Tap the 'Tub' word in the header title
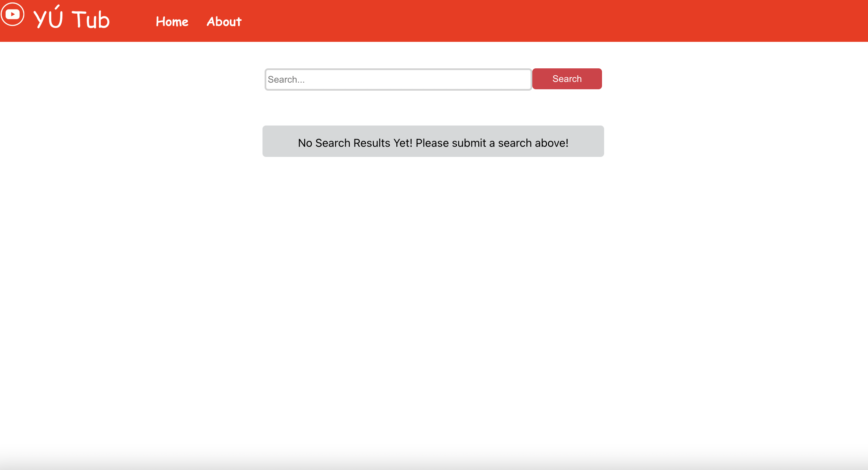868x470 pixels. point(91,20)
